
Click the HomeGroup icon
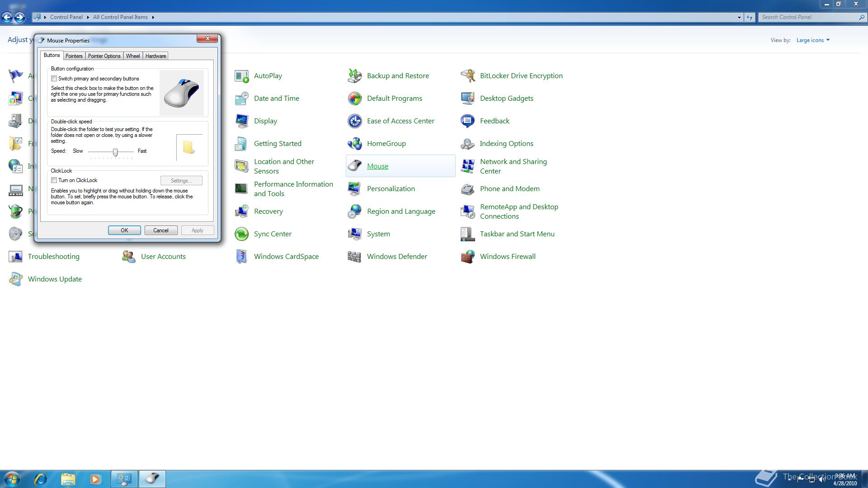[x=355, y=144]
